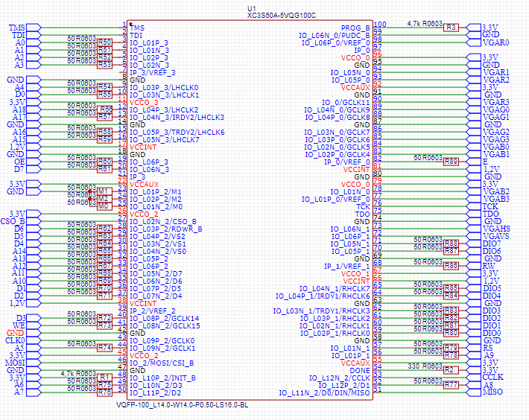Select resistor R74 on the A5 line
The width and height of the screenshot is (529, 420).
(x=104, y=348)
